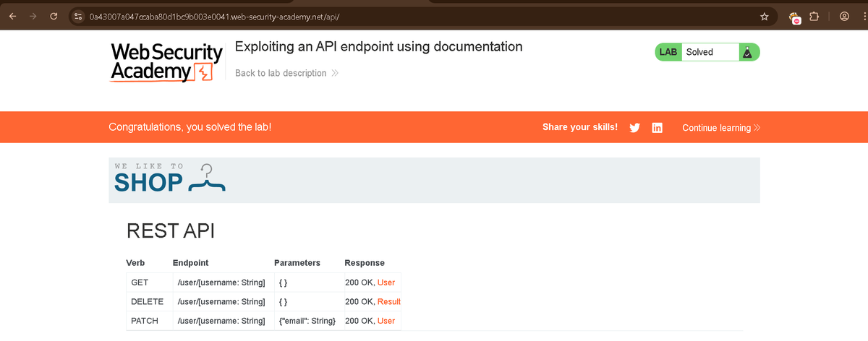Viewport: 868px width, 341px height.
Task: Click the browser forward arrow
Action: [x=33, y=16]
